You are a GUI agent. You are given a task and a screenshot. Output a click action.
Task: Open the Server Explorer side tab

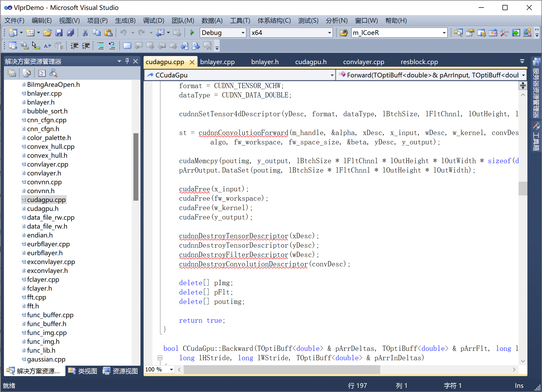point(536,88)
